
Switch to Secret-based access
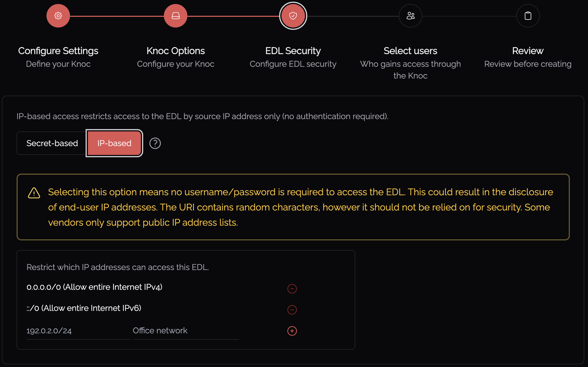[52, 143]
